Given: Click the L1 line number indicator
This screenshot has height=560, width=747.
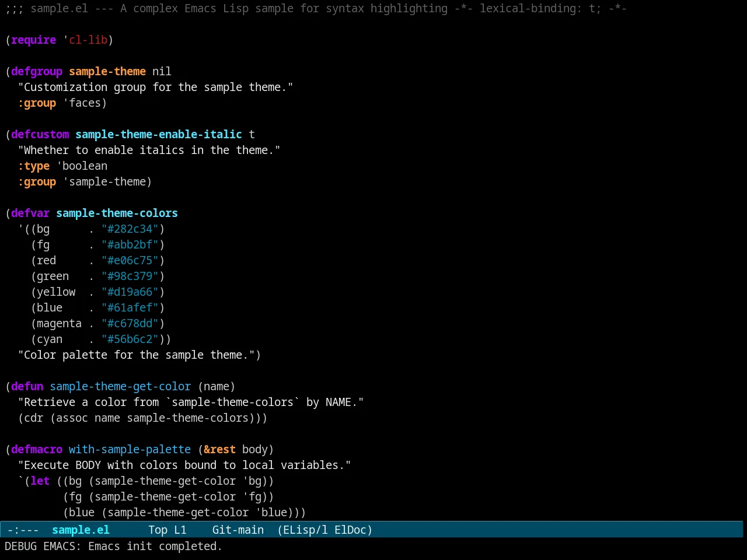Looking at the screenshot, I should click(180, 530).
